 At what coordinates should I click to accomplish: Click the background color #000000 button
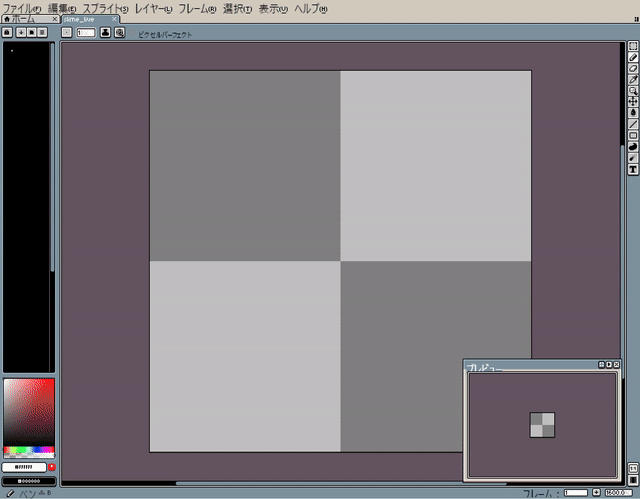(29, 481)
